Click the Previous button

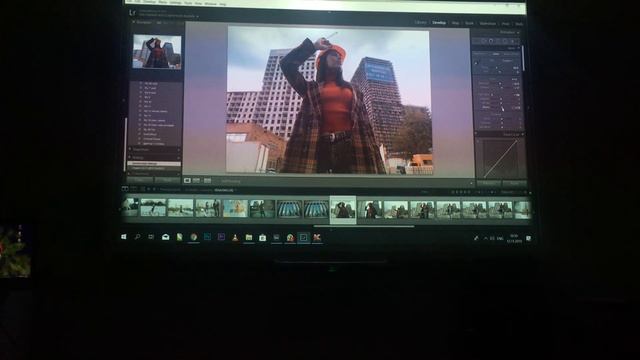click(x=488, y=184)
